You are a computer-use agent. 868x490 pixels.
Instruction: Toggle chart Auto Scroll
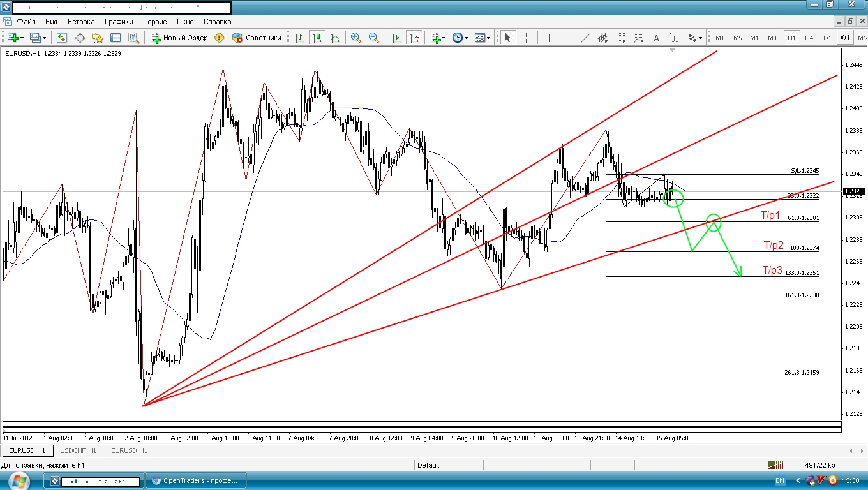396,38
